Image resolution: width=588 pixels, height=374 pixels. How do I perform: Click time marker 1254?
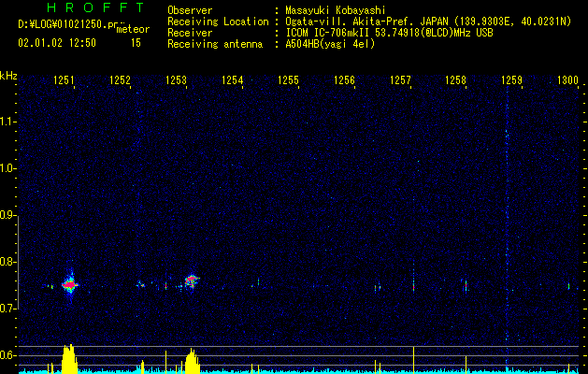[232, 79]
